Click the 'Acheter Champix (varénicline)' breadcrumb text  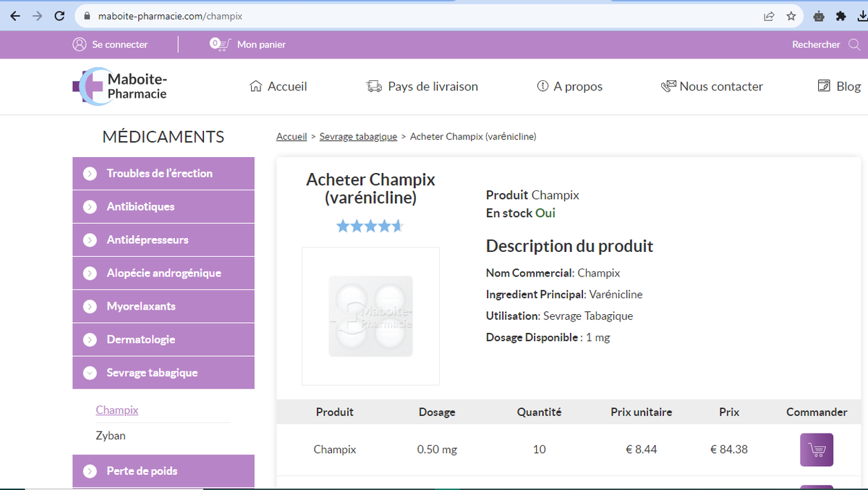click(x=473, y=136)
